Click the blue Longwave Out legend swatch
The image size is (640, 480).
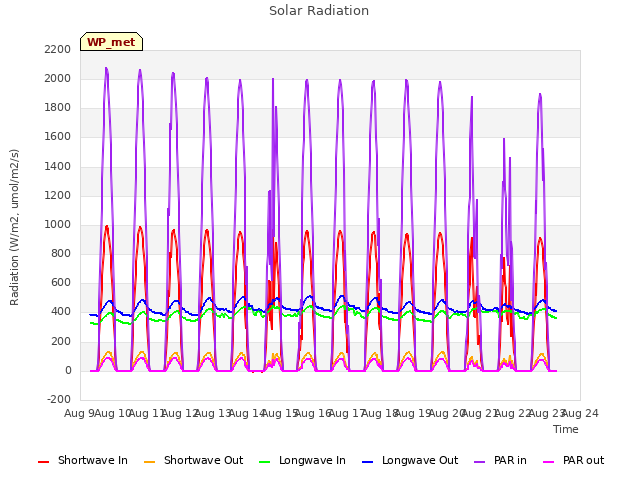point(368,462)
